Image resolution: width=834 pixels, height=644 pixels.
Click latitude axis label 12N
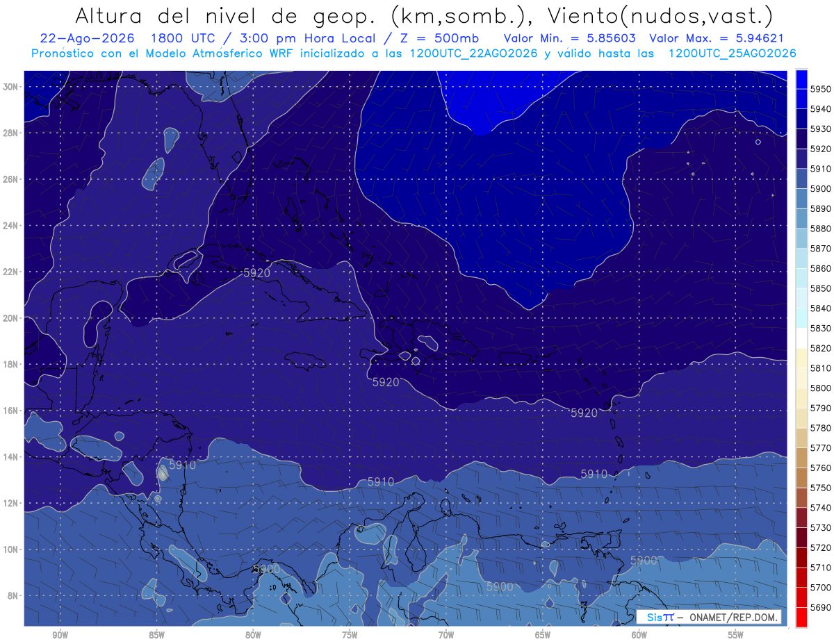coord(11,503)
